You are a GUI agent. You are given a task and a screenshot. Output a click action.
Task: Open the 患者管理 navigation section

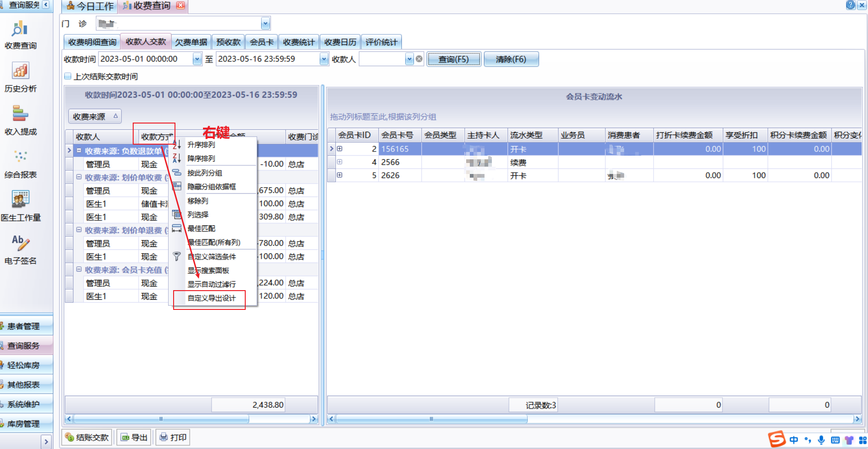(x=26, y=326)
